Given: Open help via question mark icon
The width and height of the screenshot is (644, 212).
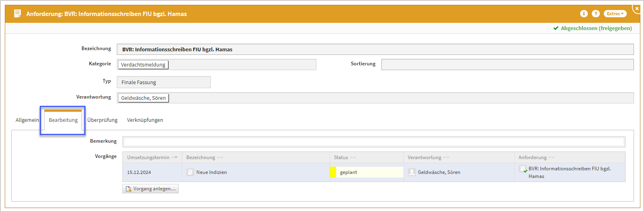Looking at the screenshot, I should coord(596,14).
